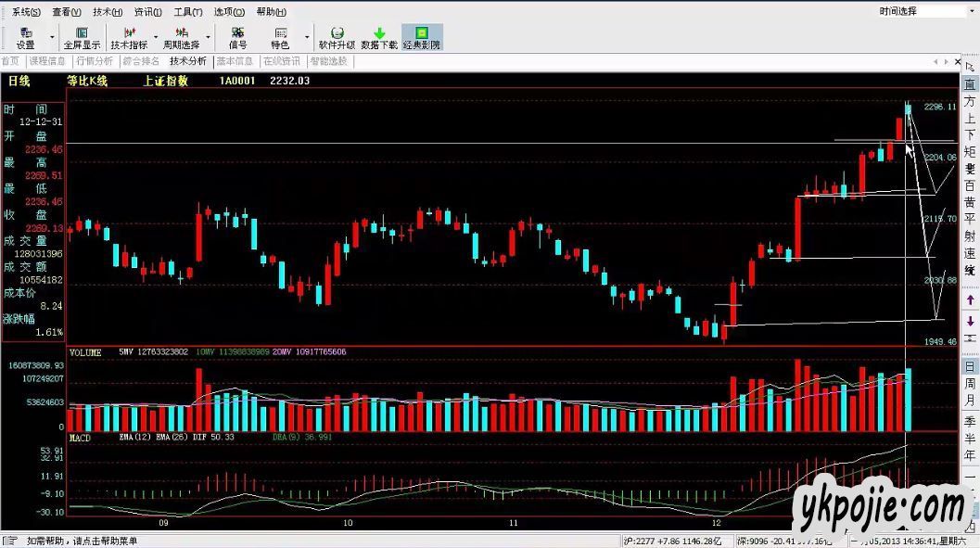Viewport: 980px width, 548px height.
Task: Toggle the 直 line drawing tool
Action: pos(970,83)
